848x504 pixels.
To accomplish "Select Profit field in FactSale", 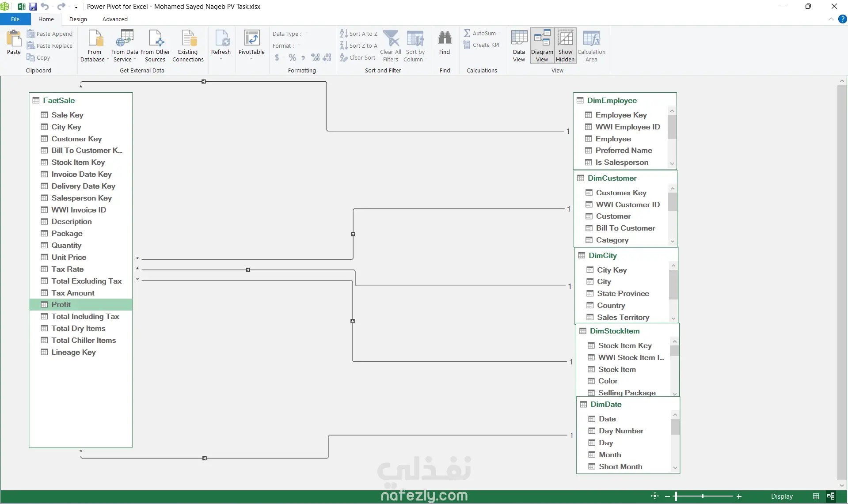I will [x=81, y=304].
